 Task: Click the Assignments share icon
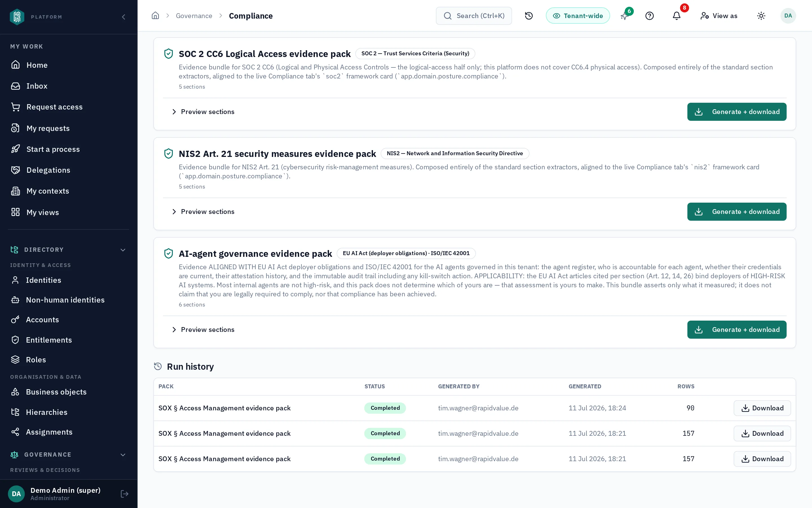[15, 432]
